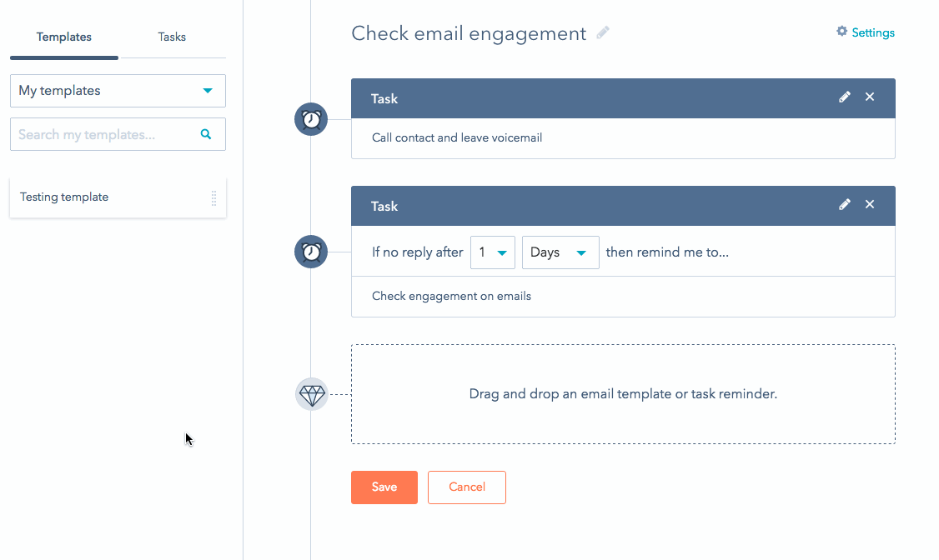
Task: Click the 'Check engagement on emails' text
Action: (x=451, y=296)
